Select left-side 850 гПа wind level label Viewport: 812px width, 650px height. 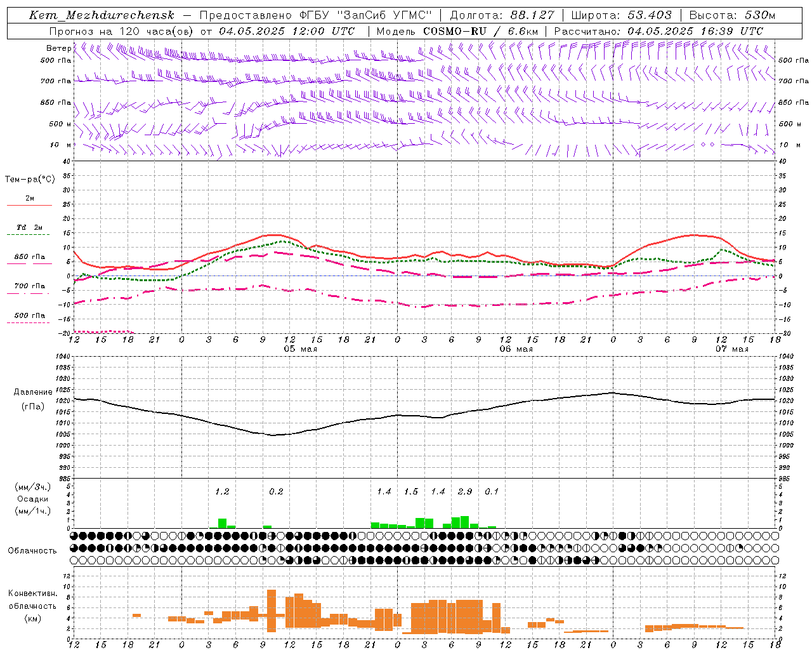(56, 102)
